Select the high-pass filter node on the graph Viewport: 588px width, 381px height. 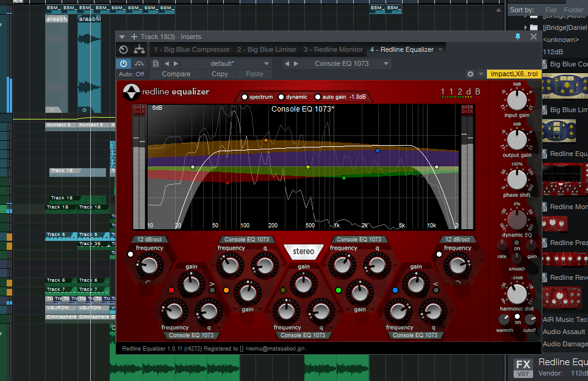point(193,167)
